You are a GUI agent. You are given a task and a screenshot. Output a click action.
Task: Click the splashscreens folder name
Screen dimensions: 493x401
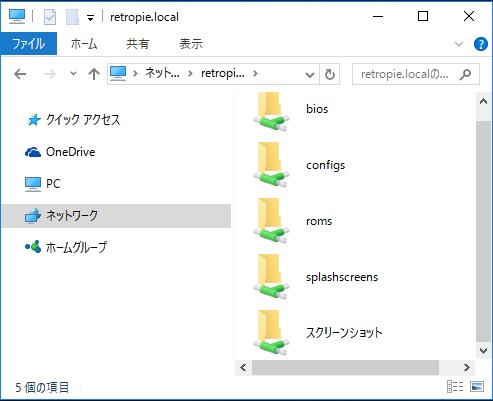point(342,277)
